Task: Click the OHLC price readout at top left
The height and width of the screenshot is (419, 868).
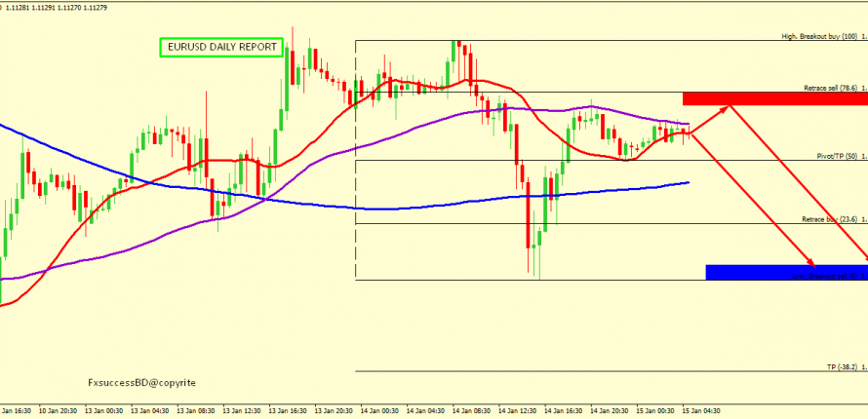Action: pyautogui.click(x=42, y=5)
